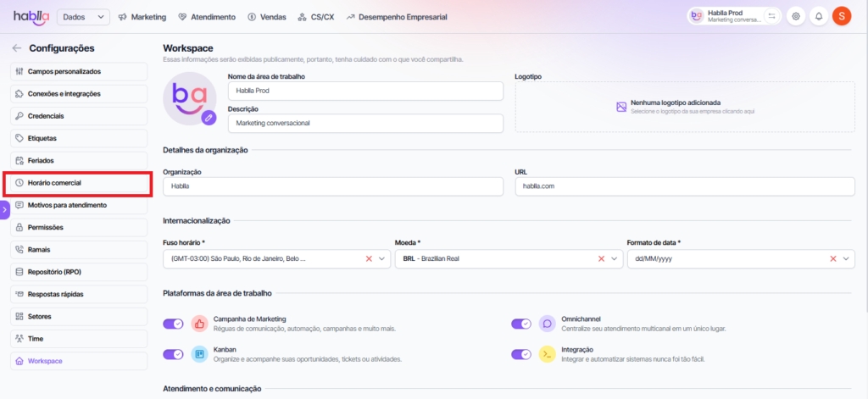Open Horário comercial settings

[78, 183]
